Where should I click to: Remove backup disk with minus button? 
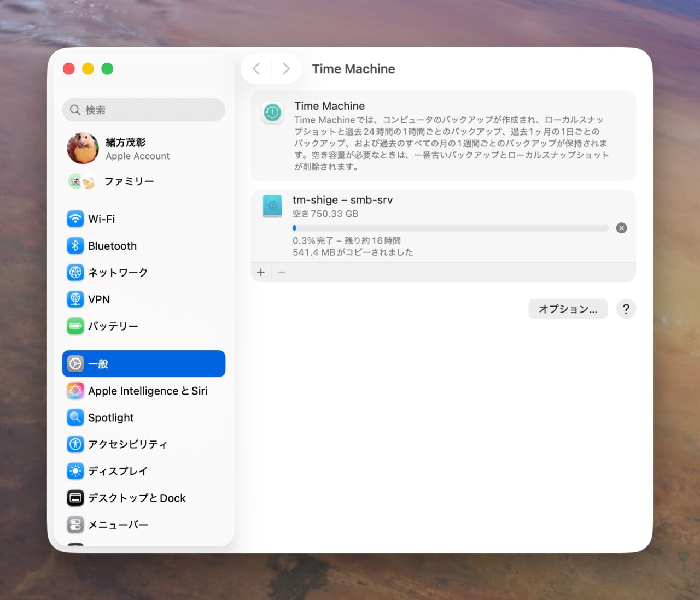tap(282, 272)
